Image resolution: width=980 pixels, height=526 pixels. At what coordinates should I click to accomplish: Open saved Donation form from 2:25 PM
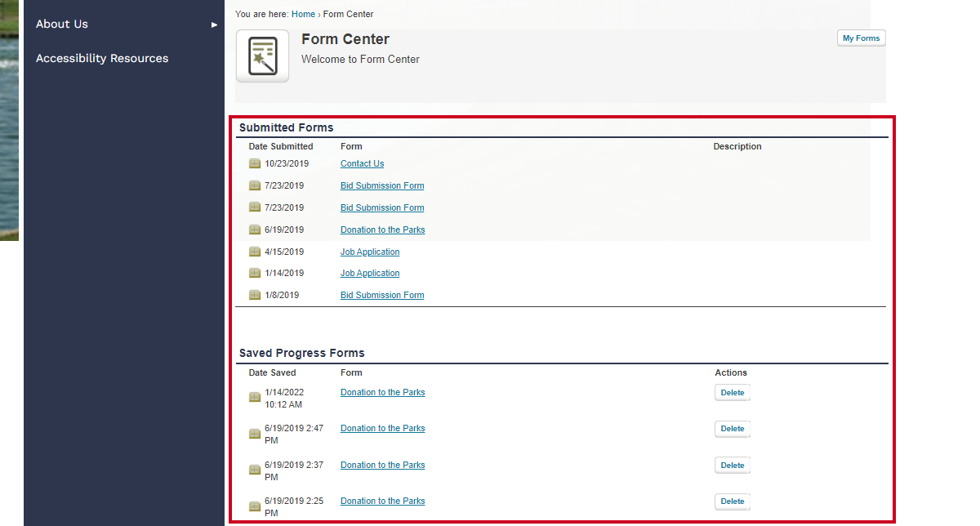[382, 501]
